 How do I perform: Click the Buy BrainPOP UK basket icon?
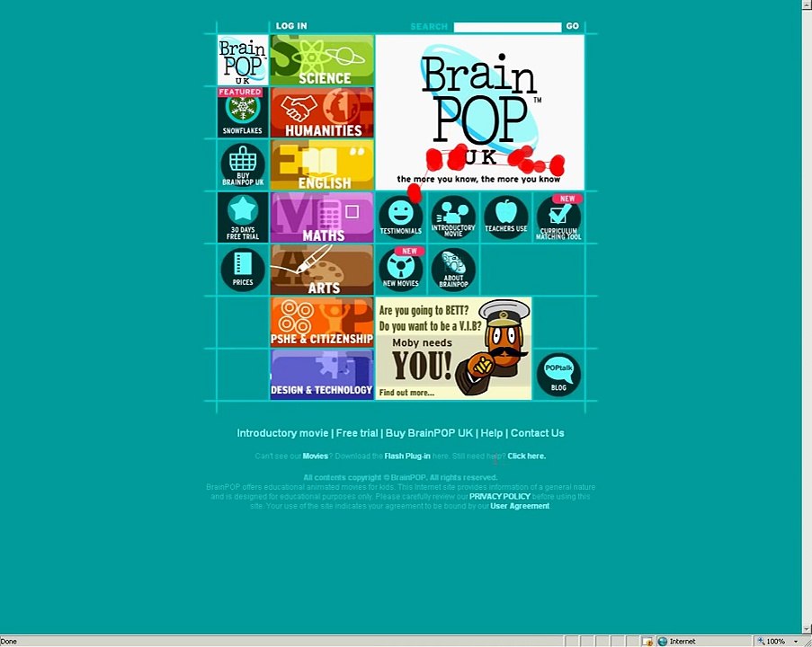point(243,164)
